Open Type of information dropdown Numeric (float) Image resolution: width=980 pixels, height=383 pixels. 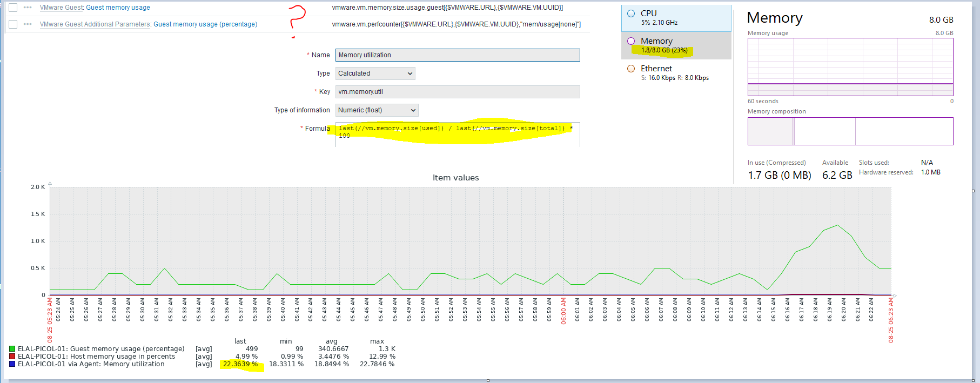[x=377, y=110]
